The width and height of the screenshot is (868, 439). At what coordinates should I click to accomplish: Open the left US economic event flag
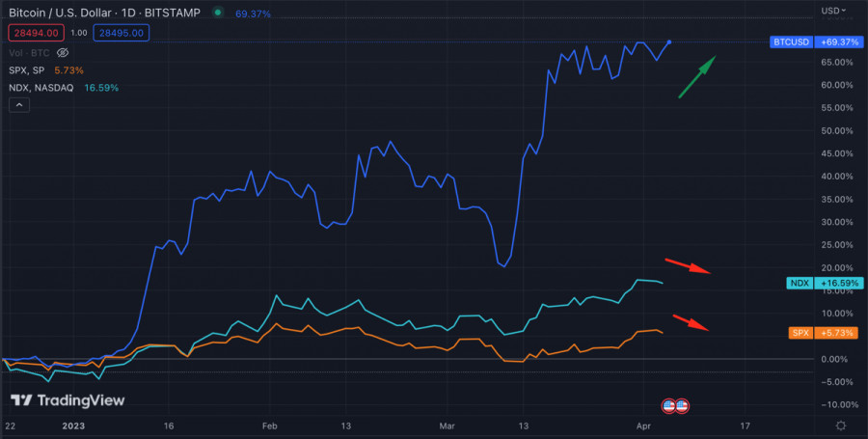[668, 406]
